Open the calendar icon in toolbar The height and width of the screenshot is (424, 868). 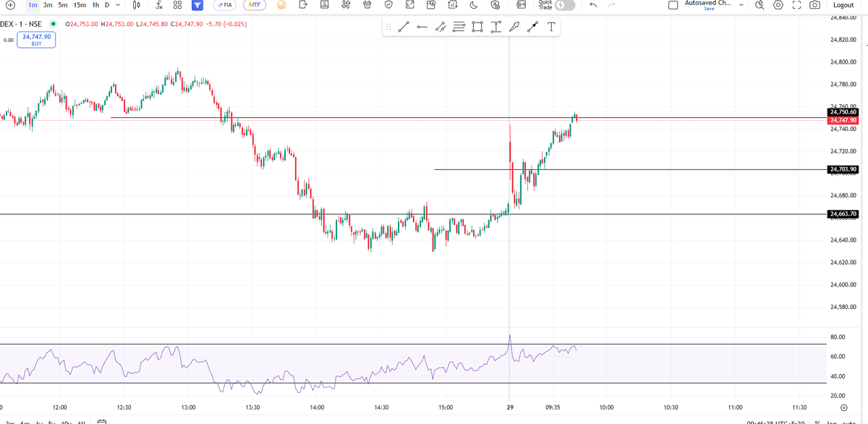point(431,5)
